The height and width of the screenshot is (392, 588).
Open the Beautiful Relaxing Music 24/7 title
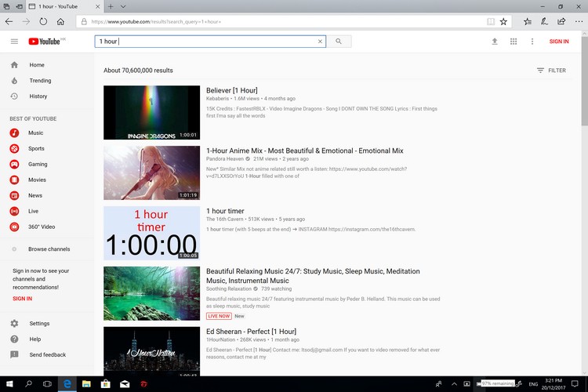click(313, 276)
